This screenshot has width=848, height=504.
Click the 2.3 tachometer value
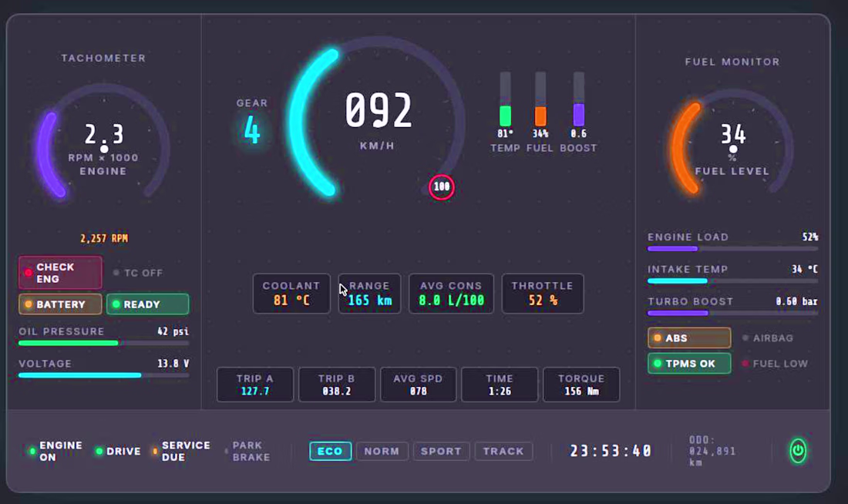[x=104, y=134]
